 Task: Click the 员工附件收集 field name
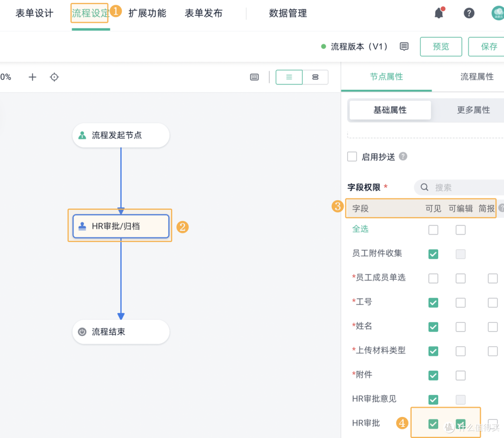pos(377,254)
